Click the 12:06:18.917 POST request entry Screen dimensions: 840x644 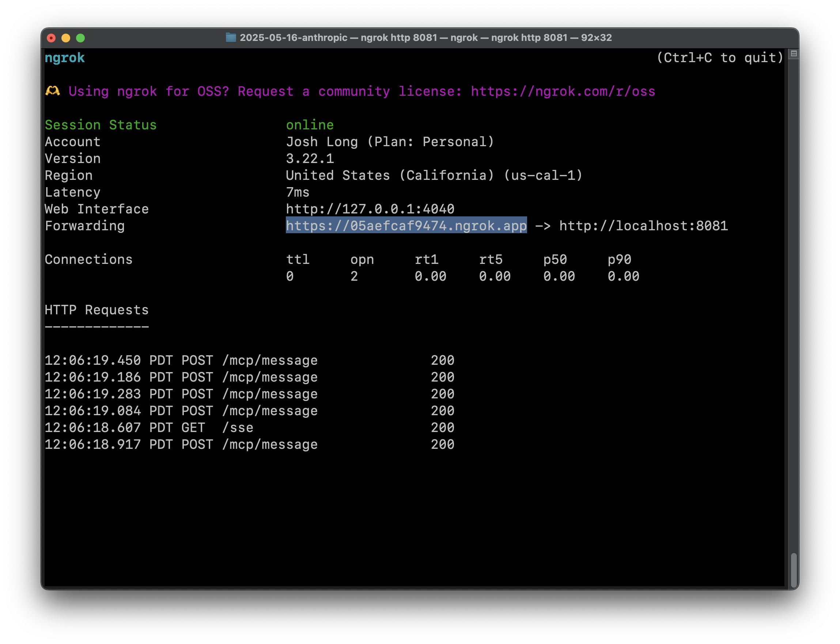click(181, 445)
